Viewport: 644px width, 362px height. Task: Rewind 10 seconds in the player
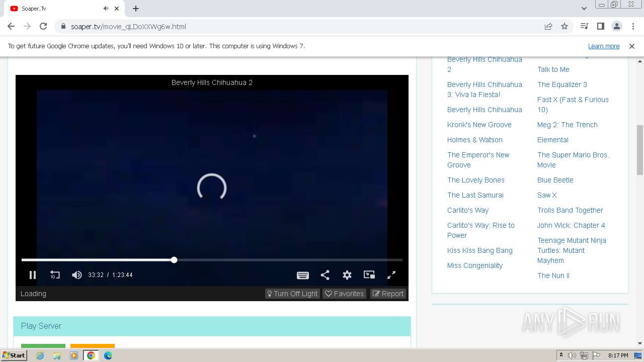(55, 275)
